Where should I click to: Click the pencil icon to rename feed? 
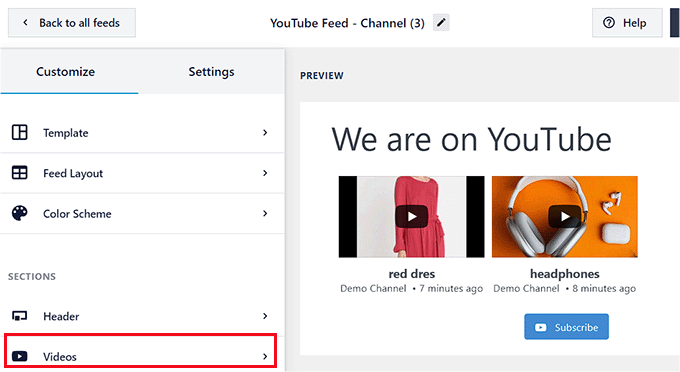441,23
